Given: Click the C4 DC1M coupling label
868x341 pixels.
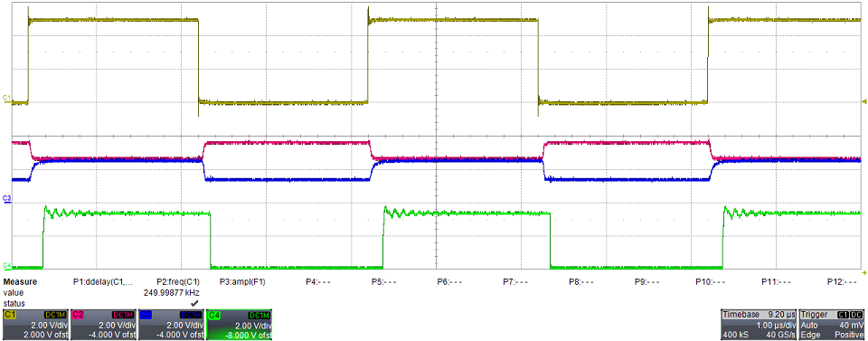Looking at the screenshot, I should tap(259, 315).
